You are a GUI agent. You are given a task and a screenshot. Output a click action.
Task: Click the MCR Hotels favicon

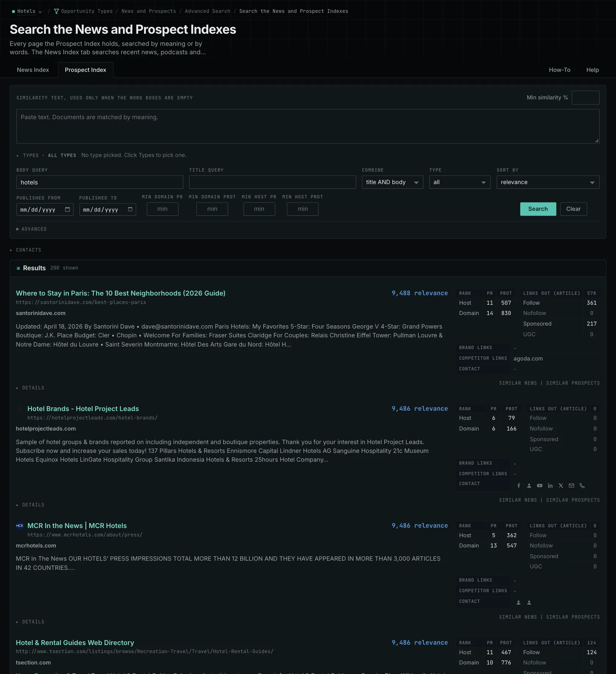(x=20, y=526)
